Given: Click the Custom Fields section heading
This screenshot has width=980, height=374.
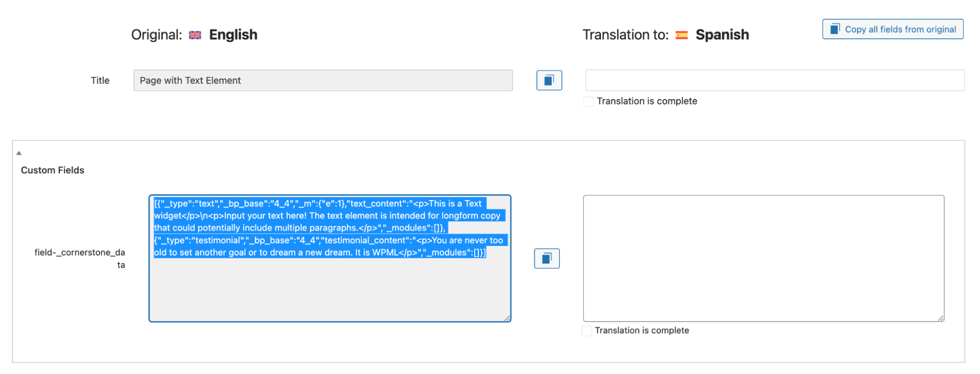Looking at the screenshot, I should click(52, 170).
